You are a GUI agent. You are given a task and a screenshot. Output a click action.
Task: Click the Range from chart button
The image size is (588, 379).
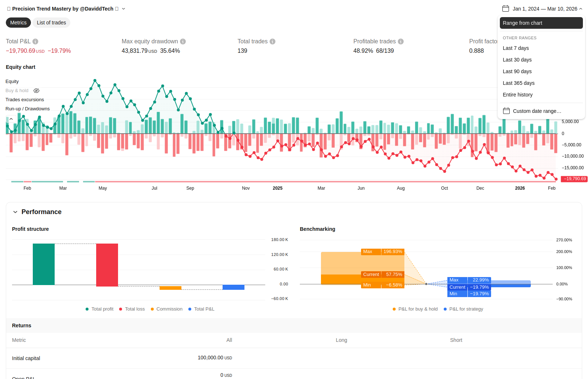[541, 23]
